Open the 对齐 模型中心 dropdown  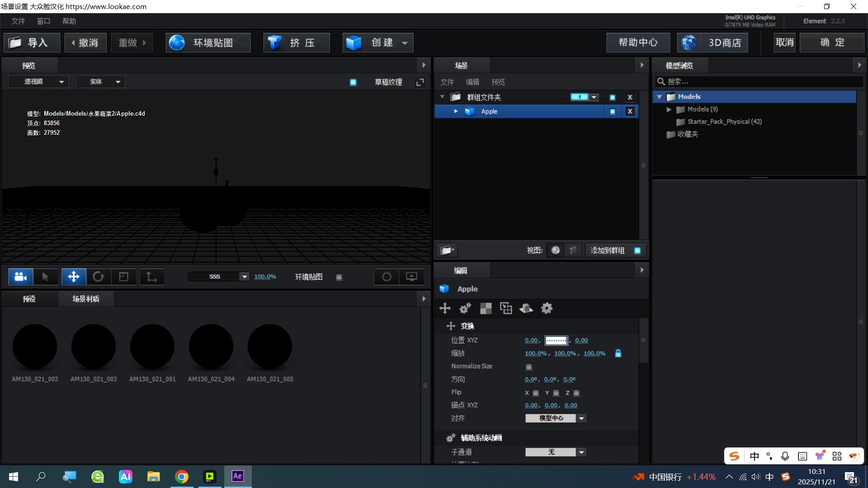tap(556, 418)
